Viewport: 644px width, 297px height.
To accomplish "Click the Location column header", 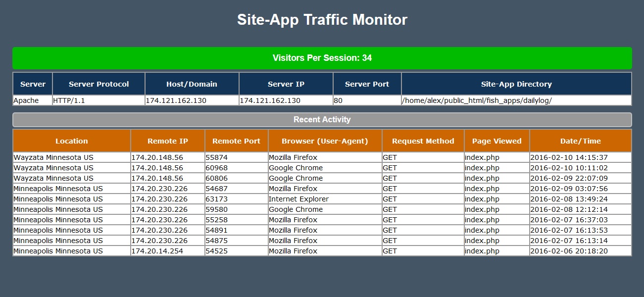I will click(71, 141).
